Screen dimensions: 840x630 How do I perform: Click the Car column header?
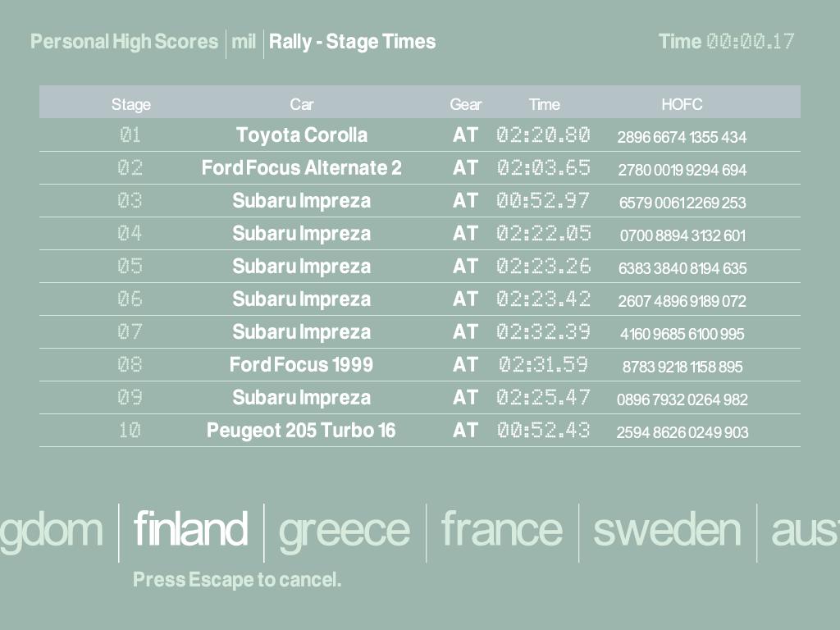302,104
